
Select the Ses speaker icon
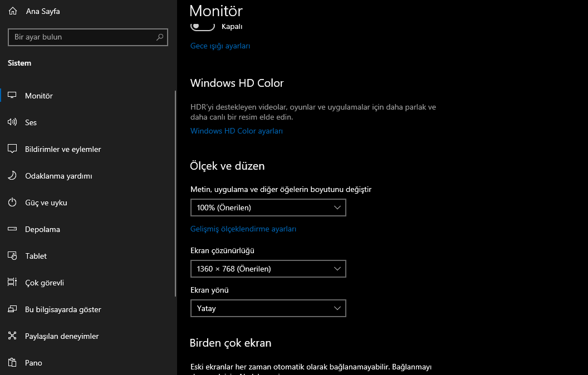[12, 122]
